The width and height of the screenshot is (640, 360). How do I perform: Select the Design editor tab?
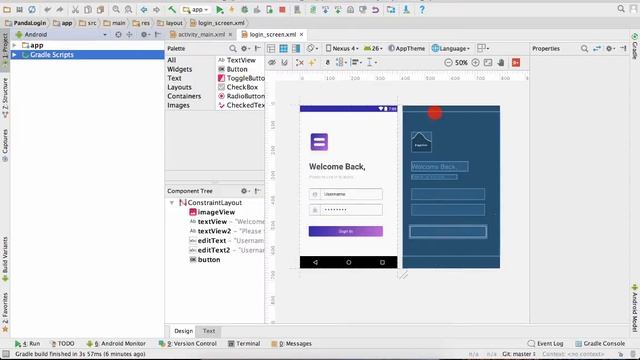tap(183, 331)
